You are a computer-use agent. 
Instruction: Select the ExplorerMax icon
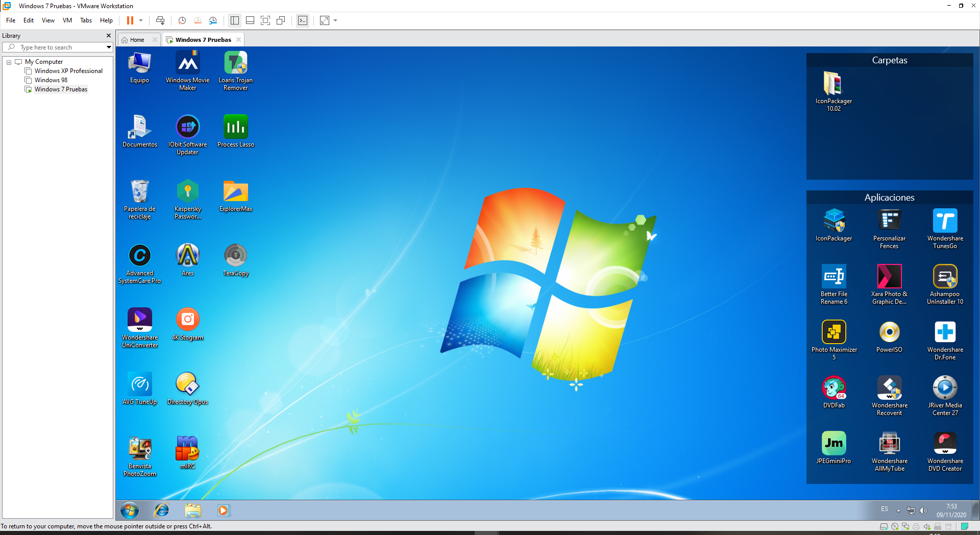(x=235, y=196)
